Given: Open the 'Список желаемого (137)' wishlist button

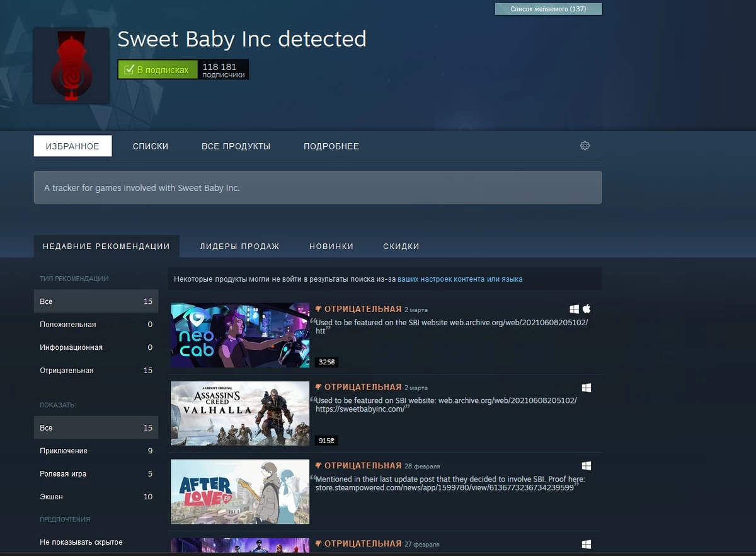Looking at the screenshot, I should [x=548, y=9].
